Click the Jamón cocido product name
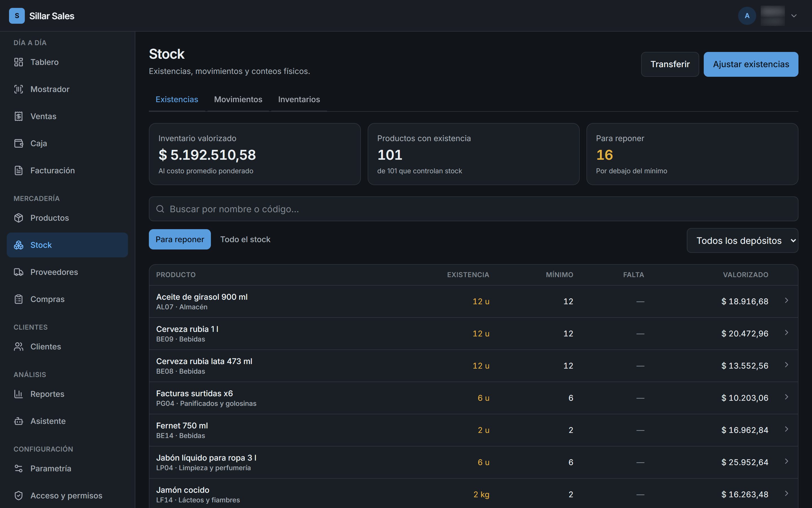 [x=182, y=490]
